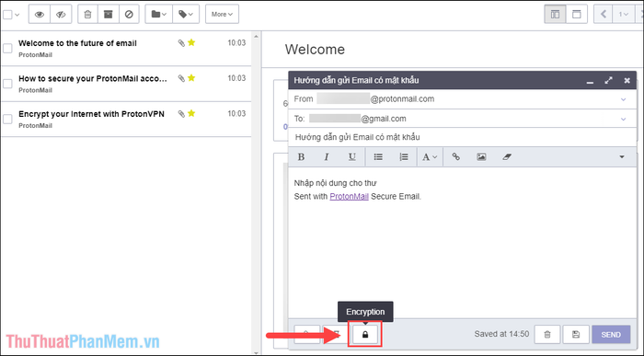Discard the draft with trash button
This screenshot has width=644, height=356.
coord(547,334)
